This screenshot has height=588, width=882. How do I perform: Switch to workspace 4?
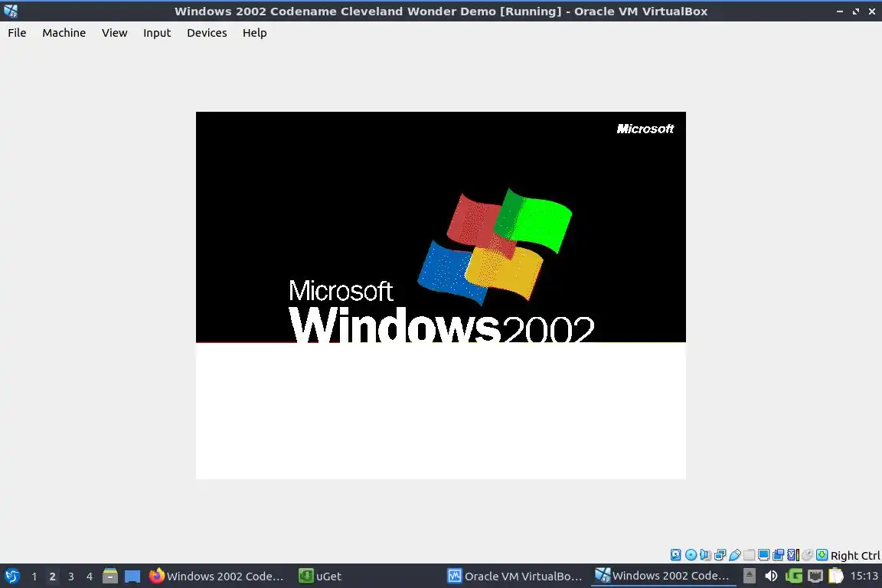tap(90, 577)
